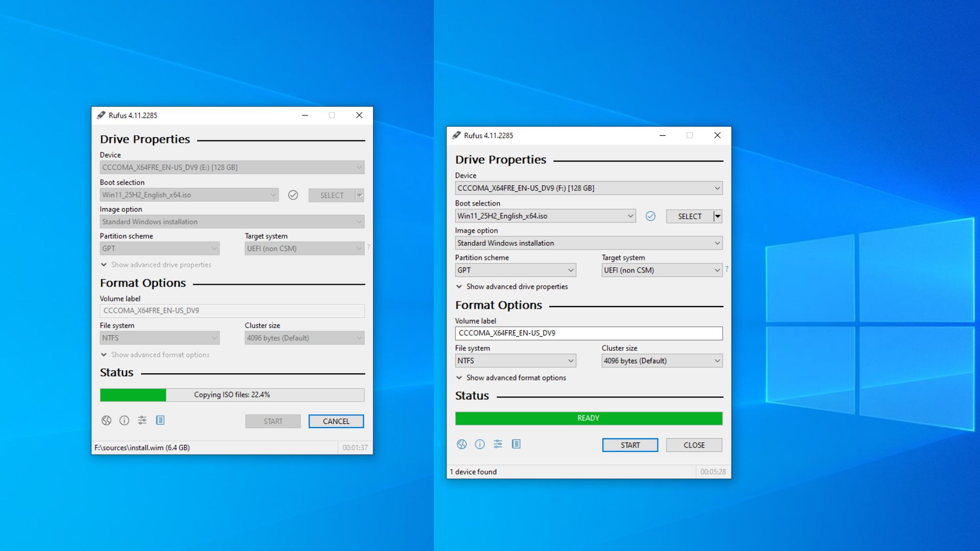Viewport: 980px width, 551px height.
Task: Open settings icon in left Rufus window
Action: click(142, 420)
